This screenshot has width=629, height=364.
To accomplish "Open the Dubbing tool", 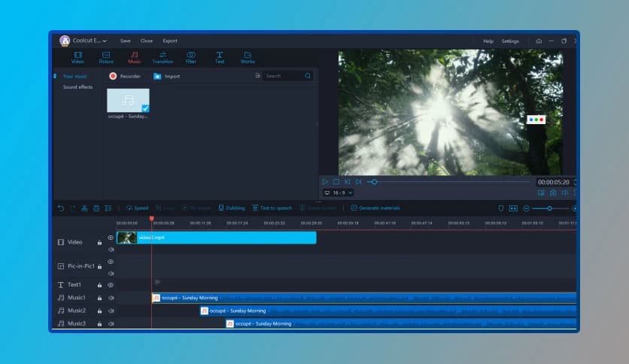I will 231,208.
